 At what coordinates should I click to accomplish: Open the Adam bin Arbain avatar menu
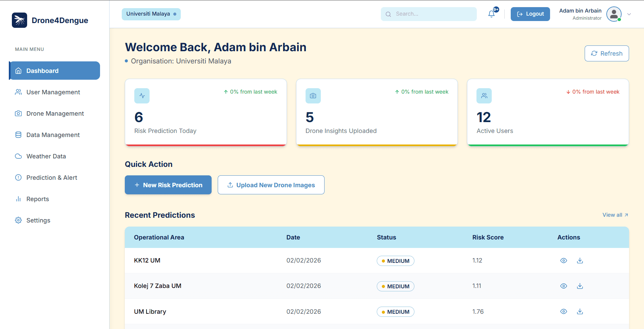click(614, 14)
